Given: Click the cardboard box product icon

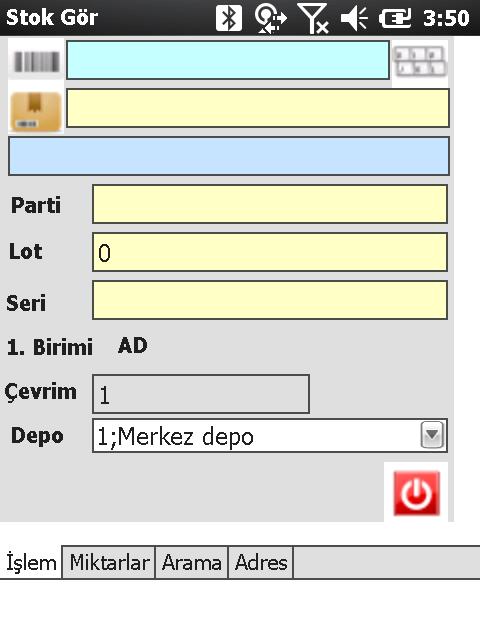Looking at the screenshot, I should coord(36,111).
